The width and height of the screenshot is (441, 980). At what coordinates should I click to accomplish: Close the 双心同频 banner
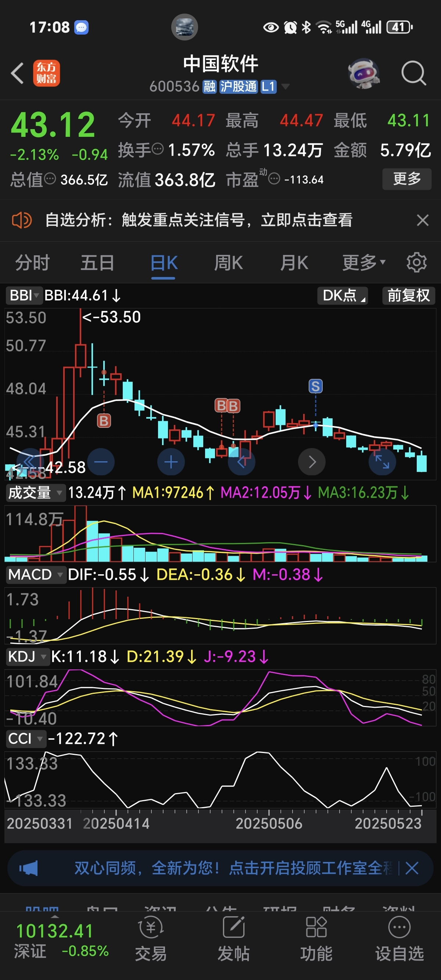pos(412,868)
